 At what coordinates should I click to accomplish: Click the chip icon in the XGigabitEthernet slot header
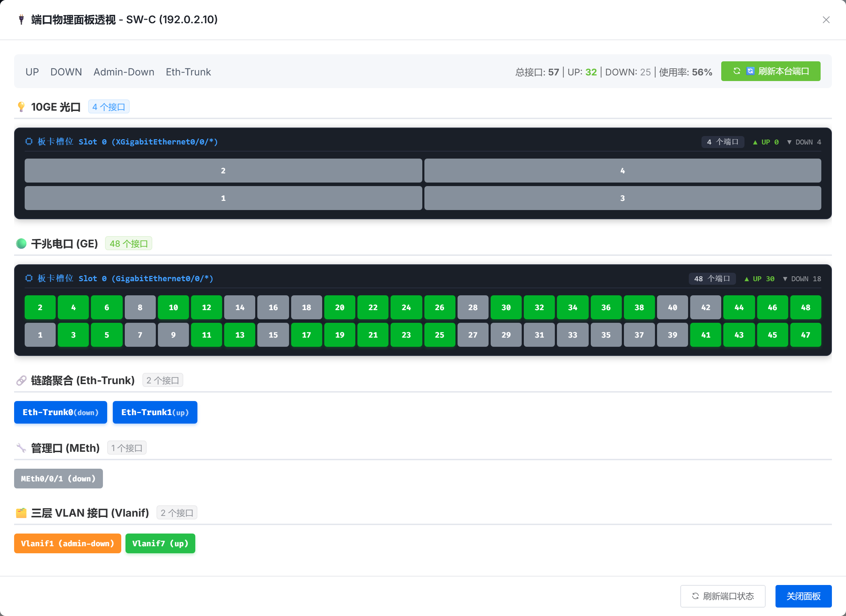pos(29,142)
